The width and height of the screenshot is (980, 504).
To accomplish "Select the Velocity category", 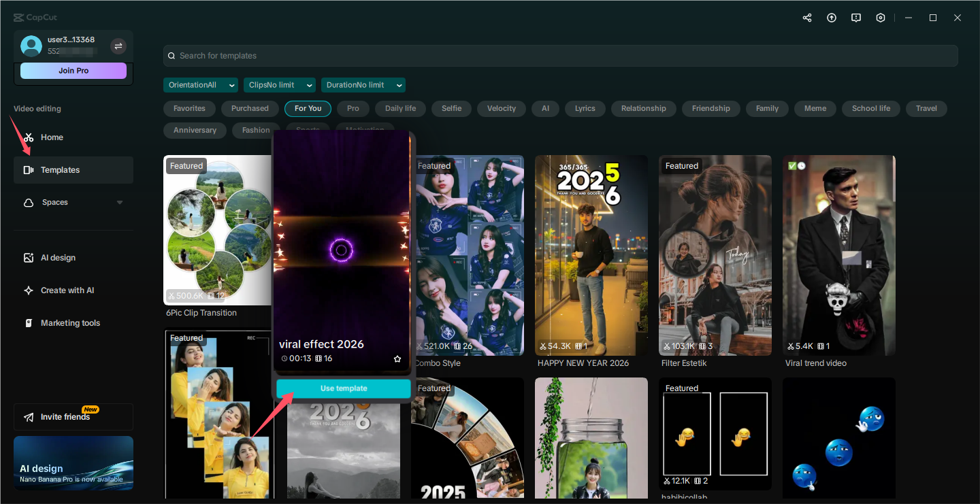I will tap(502, 108).
